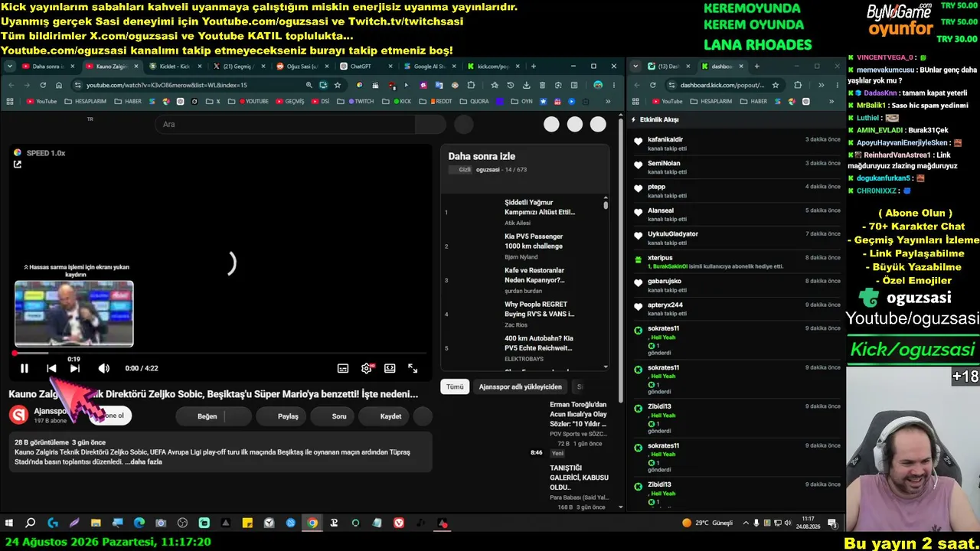980x551 pixels.
Task: Open the Windows Start menu
Action: click(9, 523)
